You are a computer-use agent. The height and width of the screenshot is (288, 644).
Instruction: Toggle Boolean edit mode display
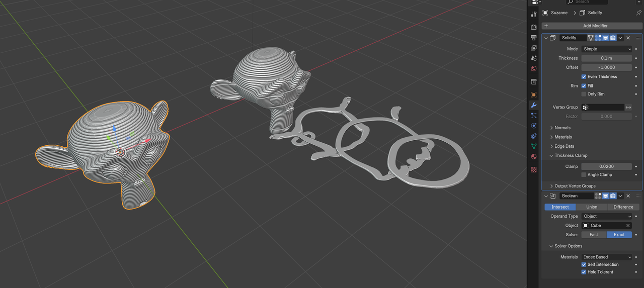[598, 196]
